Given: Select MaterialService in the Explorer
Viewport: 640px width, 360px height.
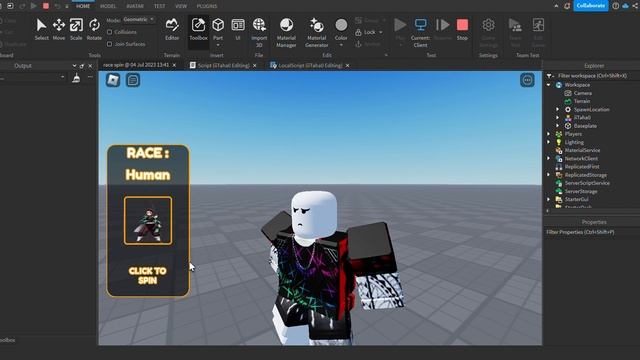Looking at the screenshot, I should tap(582, 150).
